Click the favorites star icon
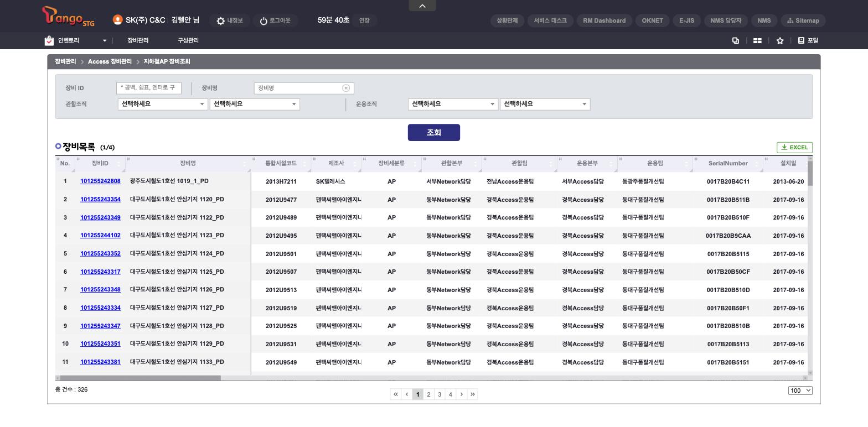 [x=780, y=40]
